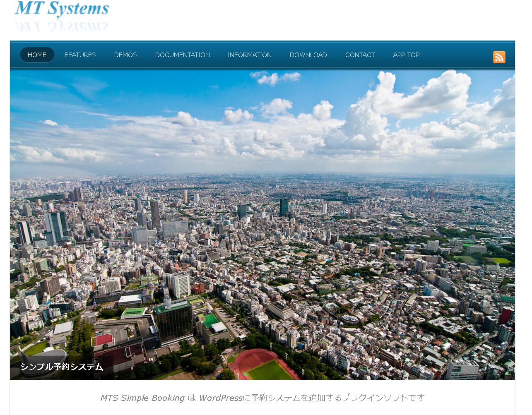The height and width of the screenshot is (415, 532).
Task: Click empty navbar space left of RSS icon
Action: [x=455, y=55]
